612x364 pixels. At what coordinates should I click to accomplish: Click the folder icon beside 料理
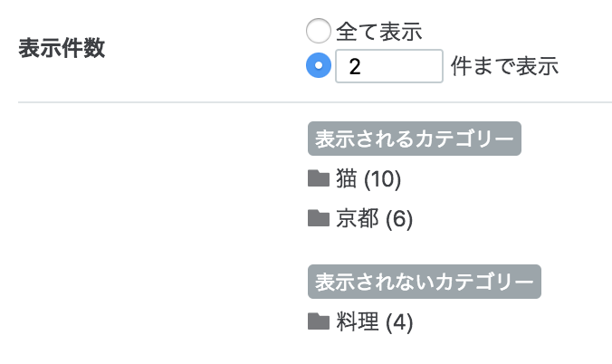click(319, 321)
